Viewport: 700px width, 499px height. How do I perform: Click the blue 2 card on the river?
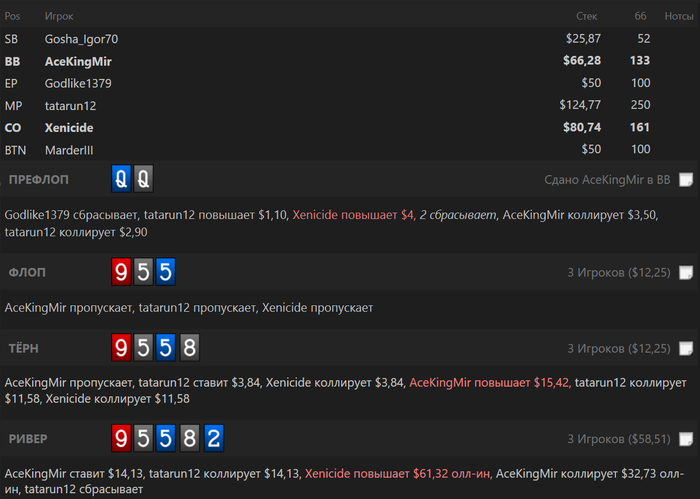pyautogui.click(x=213, y=438)
